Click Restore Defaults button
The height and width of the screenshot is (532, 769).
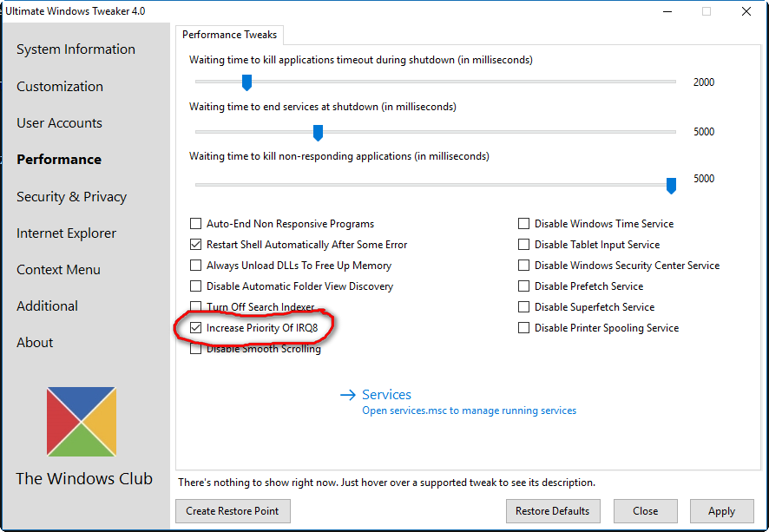pyautogui.click(x=553, y=511)
